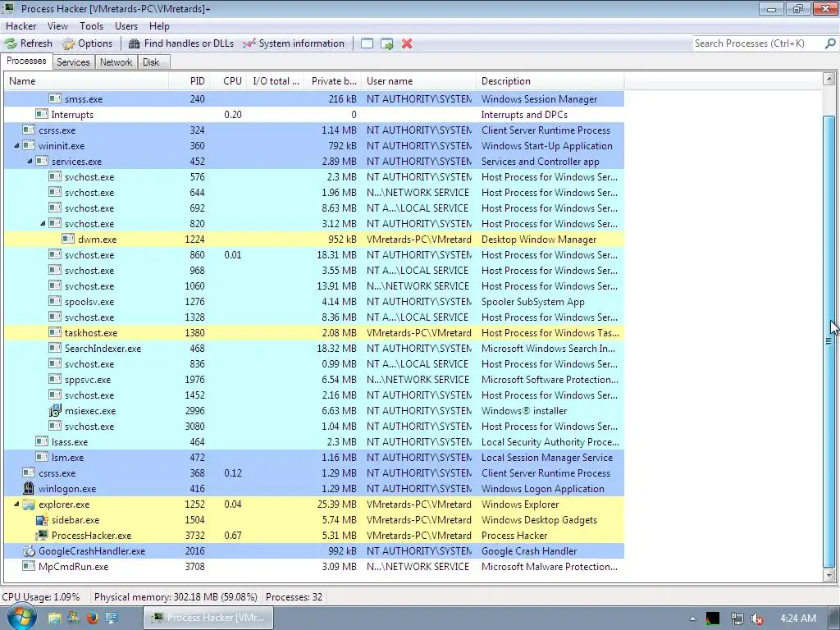The width and height of the screenshot is (840, 630).
Task: Select csrss.exe with PID 368
Action: click(x=314, y=473)
